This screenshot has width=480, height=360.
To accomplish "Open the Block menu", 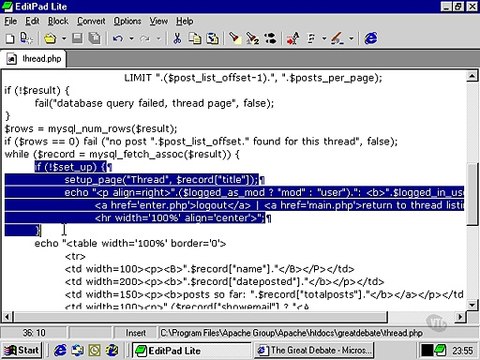I will (x=58, y=21).
